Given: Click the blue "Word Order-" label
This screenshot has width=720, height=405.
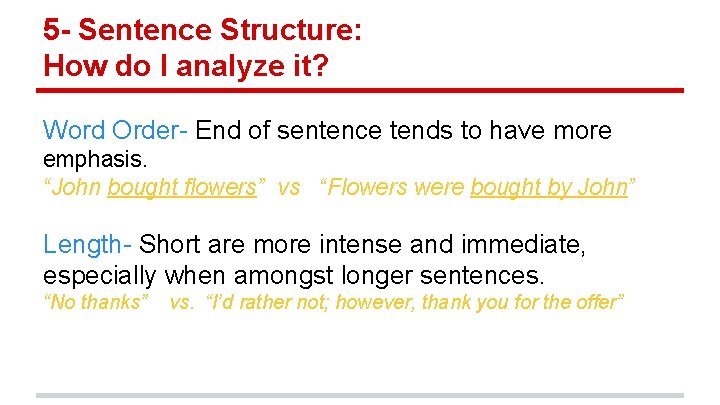Looking at the screenshot, I should pos(116,131).
